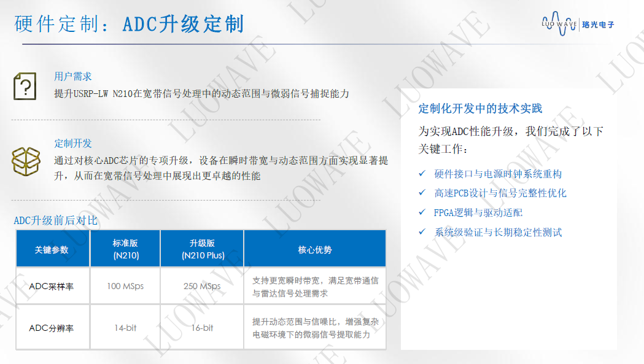Click the ADC分辨率 row label
Image resolution: width=644 pixels, height=364 pixels.
[x=52, y=328]
